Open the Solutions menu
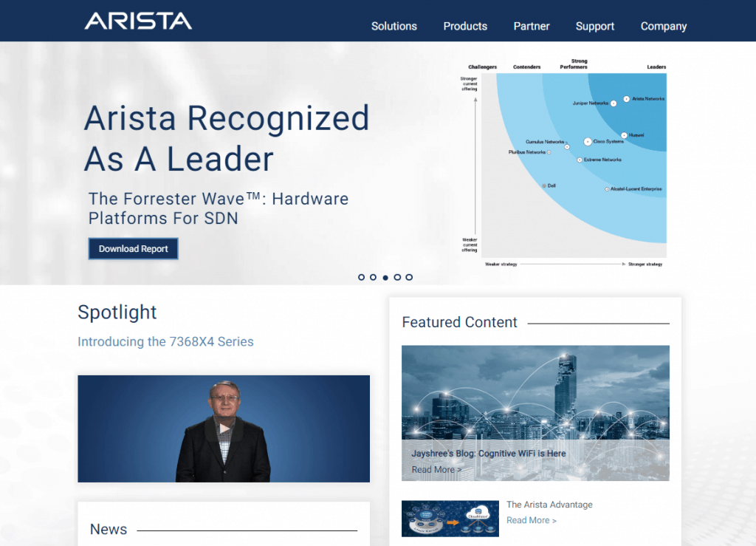This screenshot has height=546, width=756. [x=394, y=26]
